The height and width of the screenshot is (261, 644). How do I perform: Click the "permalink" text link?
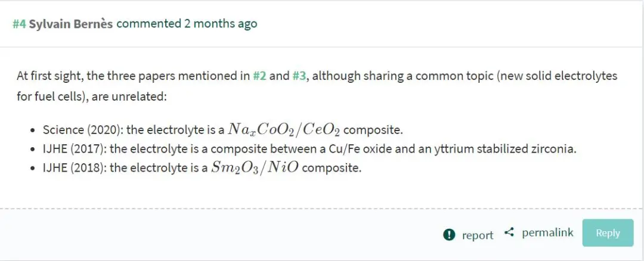(x=547, y=232)
